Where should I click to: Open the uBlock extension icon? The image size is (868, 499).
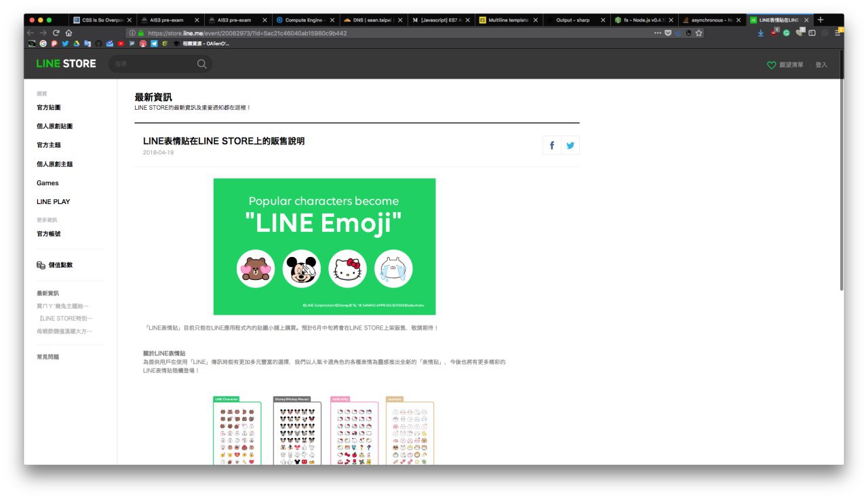(x=774, y=32)
